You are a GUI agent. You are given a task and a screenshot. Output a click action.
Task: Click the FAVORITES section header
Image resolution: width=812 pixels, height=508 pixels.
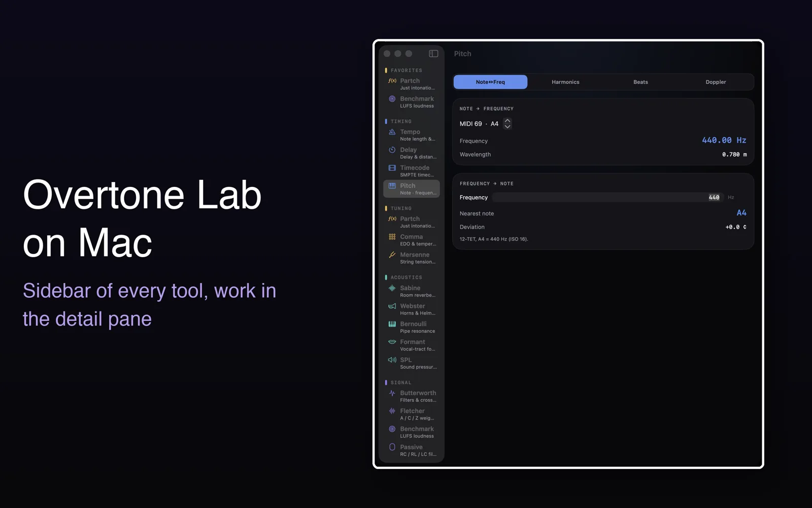407,71
